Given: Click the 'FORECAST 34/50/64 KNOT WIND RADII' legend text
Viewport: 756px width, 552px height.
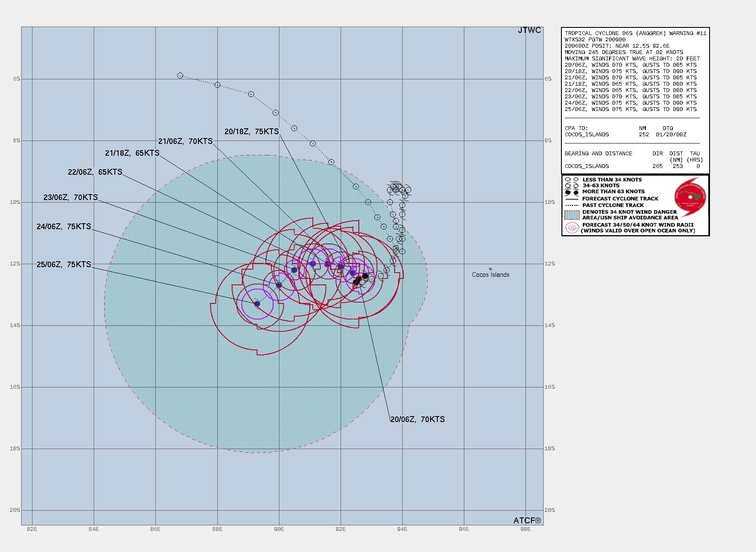Looking at the screenshot, I should [x=638, y=225].
